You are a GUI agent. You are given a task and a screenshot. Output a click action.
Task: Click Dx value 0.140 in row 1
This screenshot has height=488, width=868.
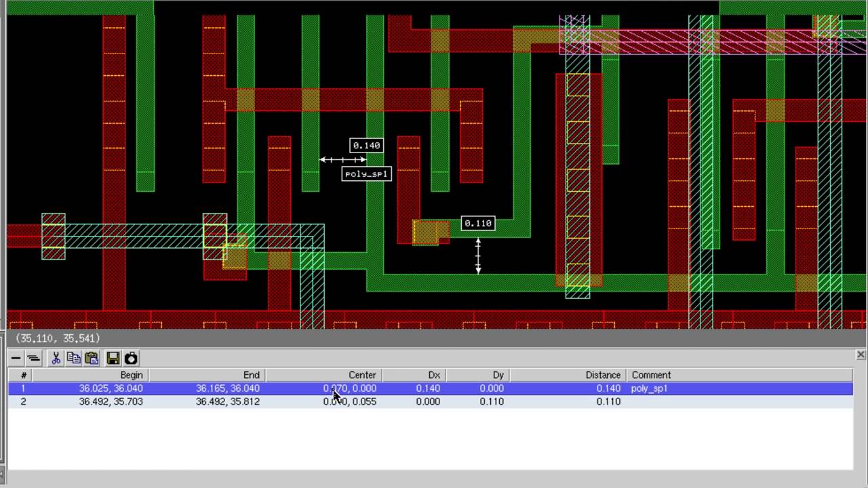(428, 388)
